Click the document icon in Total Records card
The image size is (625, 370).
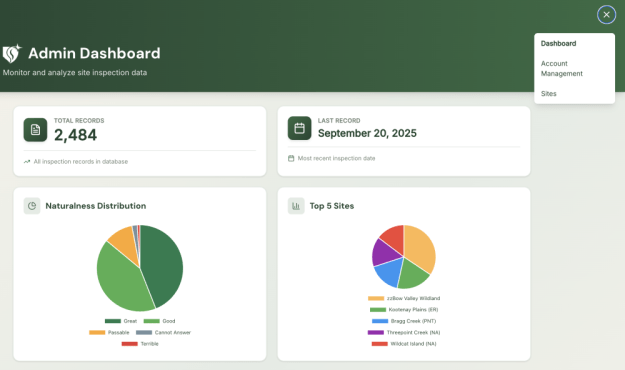(35, 130)
